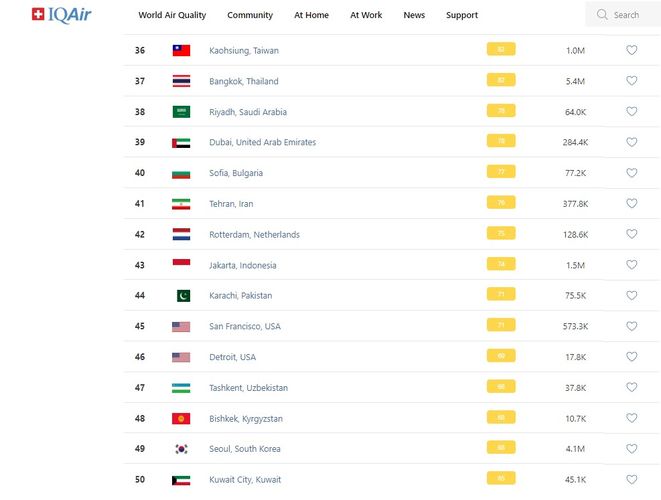Click the Netherlands flag icon
661x500 pixels.
click(181, 235)
